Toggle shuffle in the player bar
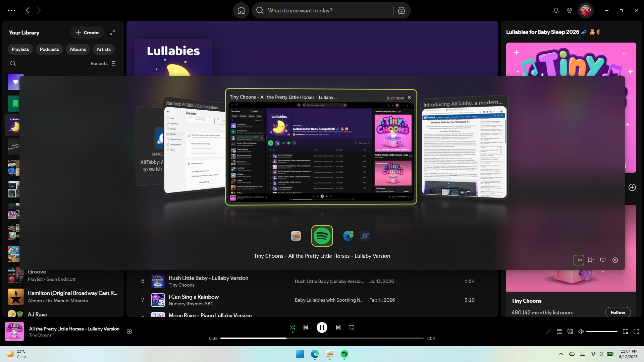This screenshot has width=644, height=362. point(292,327)
